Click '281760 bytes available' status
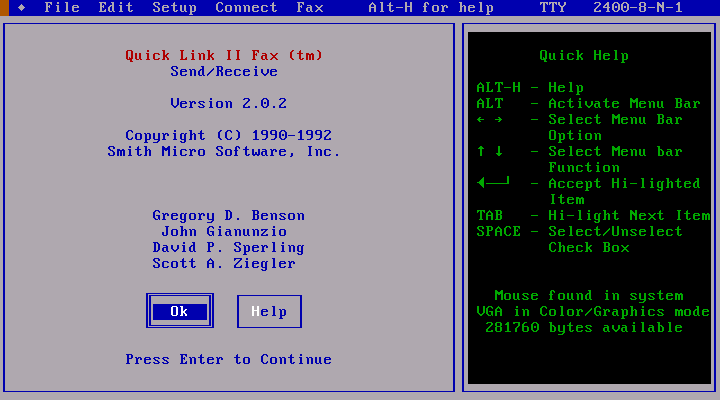The width and height of the screenshot is (720, 400). (584, 327)
